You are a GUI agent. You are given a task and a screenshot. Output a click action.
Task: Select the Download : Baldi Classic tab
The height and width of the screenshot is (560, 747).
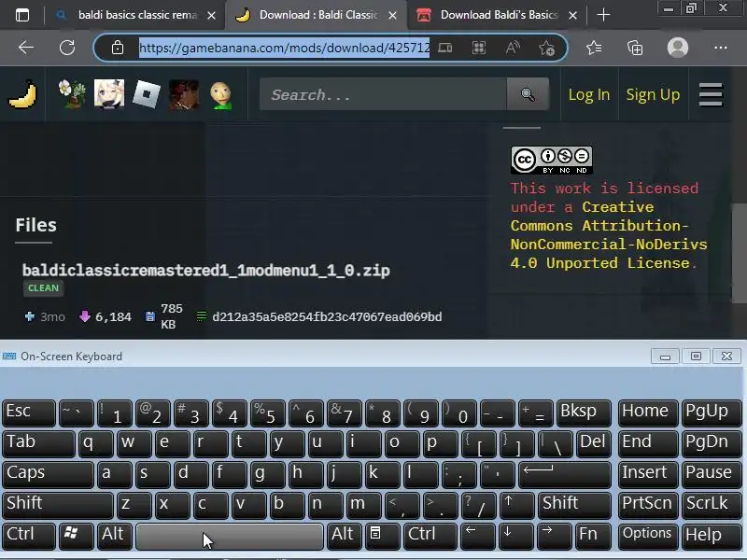[317, 15]
